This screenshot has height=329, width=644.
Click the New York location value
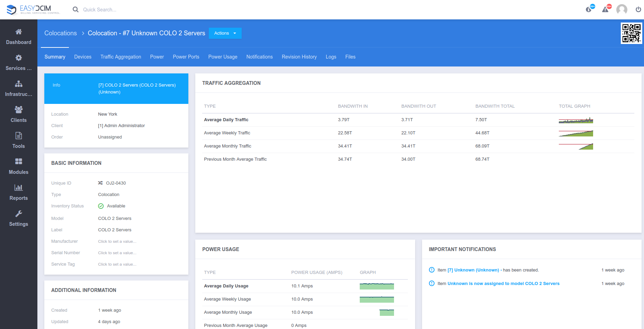coord(107,114)
